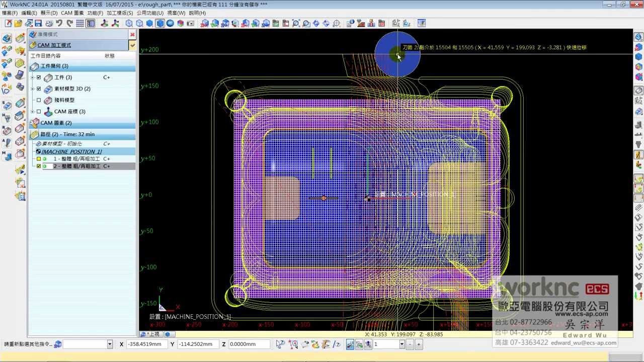Image resolution: width=644 pixels, height=362 pixels.
Task: Click the CAM mode checkmark dropdown button
Action: (x=132, y=45)
